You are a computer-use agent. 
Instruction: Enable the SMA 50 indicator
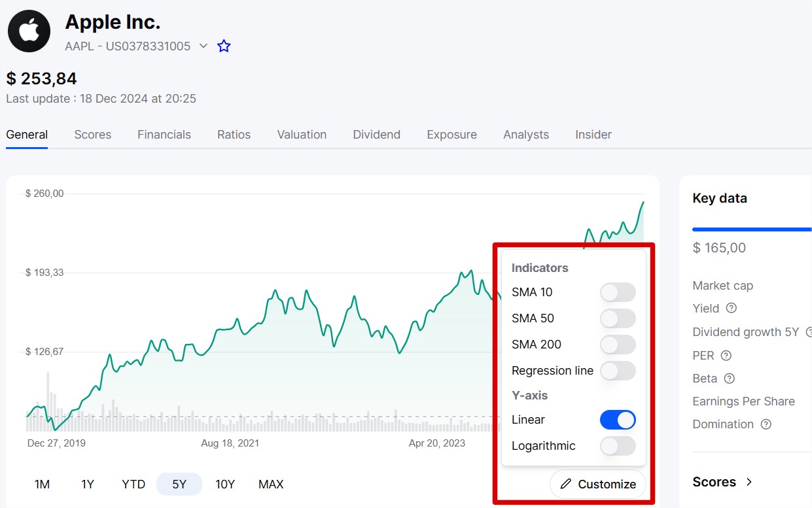coord(618,318)
